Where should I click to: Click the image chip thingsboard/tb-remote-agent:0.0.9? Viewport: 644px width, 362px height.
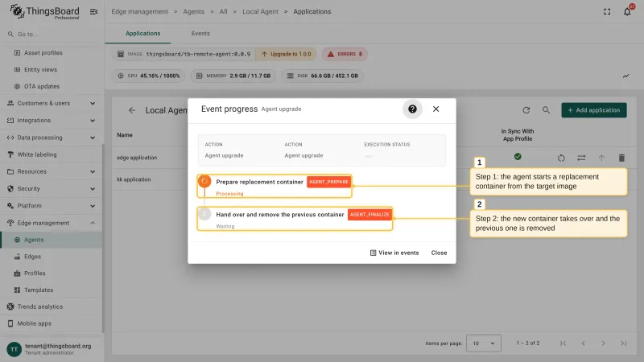coord(184,54)
